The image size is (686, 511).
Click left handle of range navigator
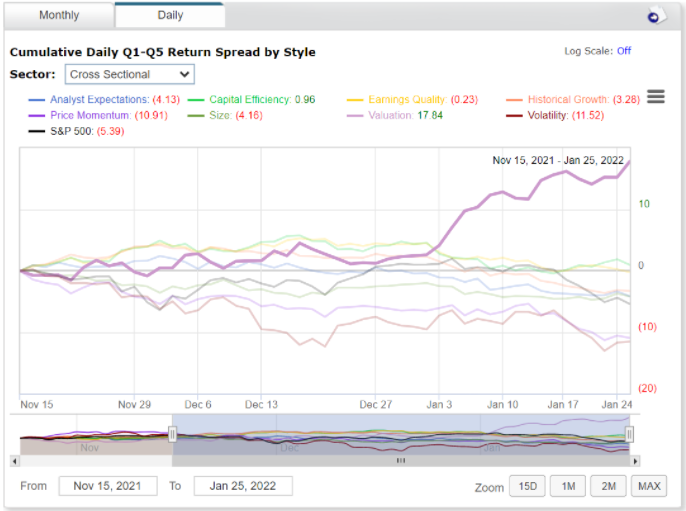coord(172,434)
